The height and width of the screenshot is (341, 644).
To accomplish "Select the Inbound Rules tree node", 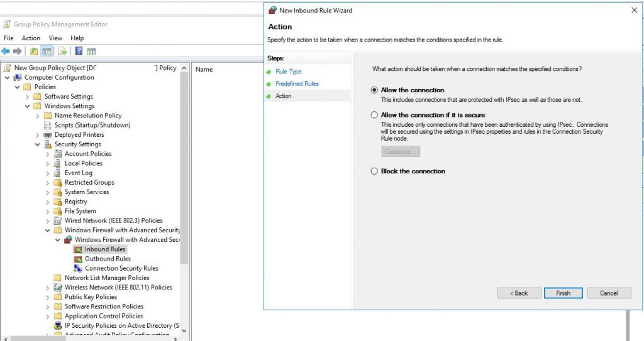I will point(105,249).
